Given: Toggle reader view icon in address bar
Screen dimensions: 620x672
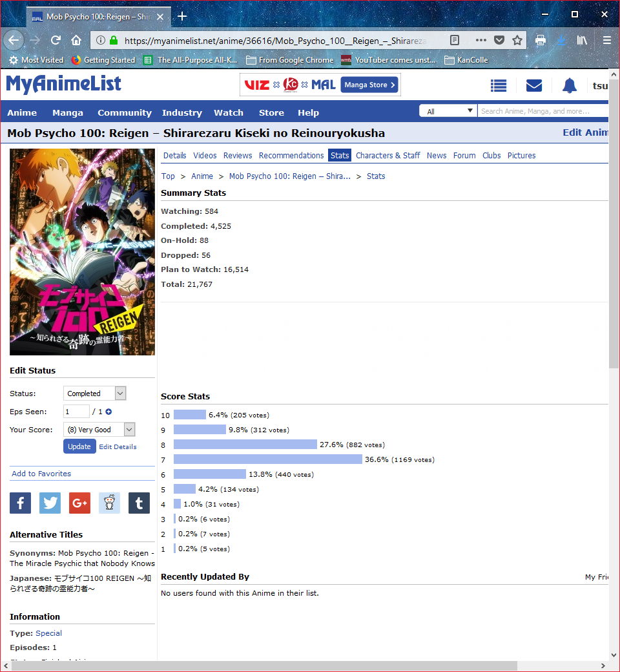Looking at the screenshot, I should (455, 40).
